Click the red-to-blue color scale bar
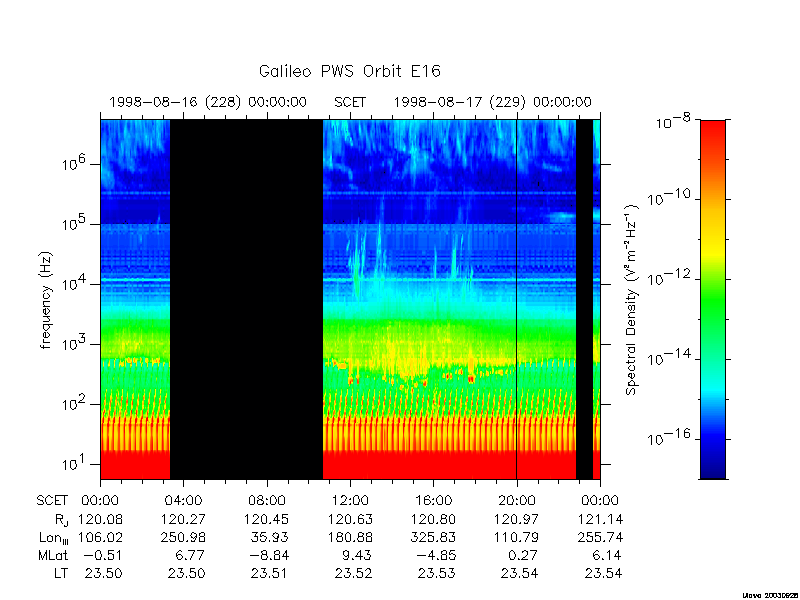Viewport: 800px width, 600px height. point(713,299)
